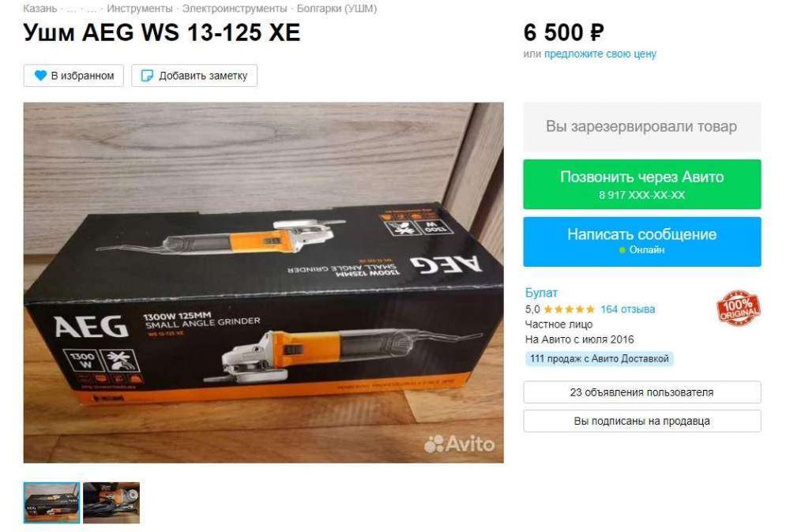Go to Болгарки (УШМ) breadcrumb
This screenshot has height=532, width=790.
tap(337, 9)
